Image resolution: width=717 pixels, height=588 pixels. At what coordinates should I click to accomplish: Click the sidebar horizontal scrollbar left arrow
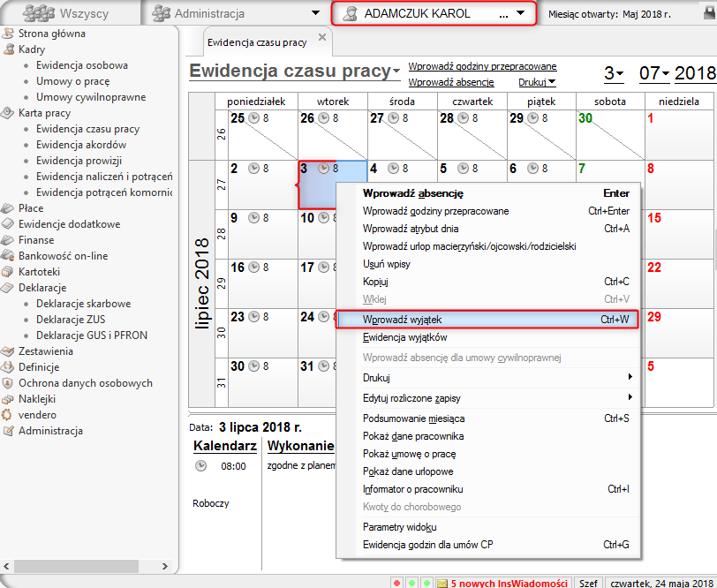coord(6,566)
